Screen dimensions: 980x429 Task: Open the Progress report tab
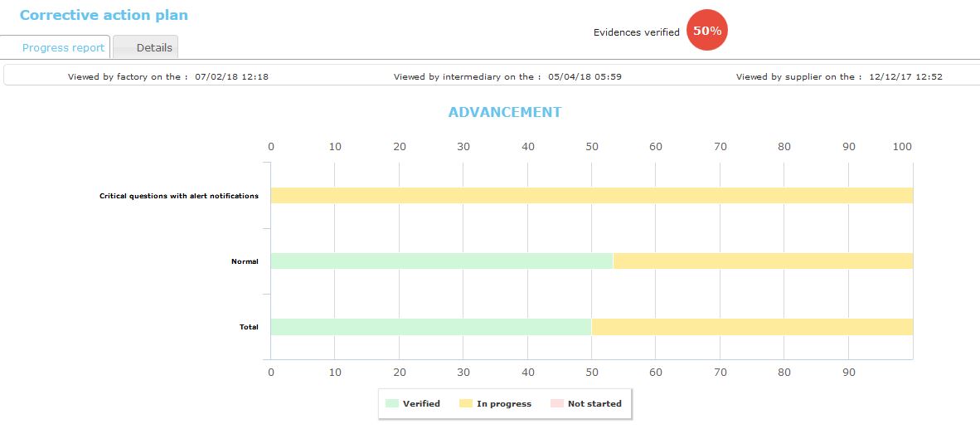pyautogui.click(x=63, y=47)
